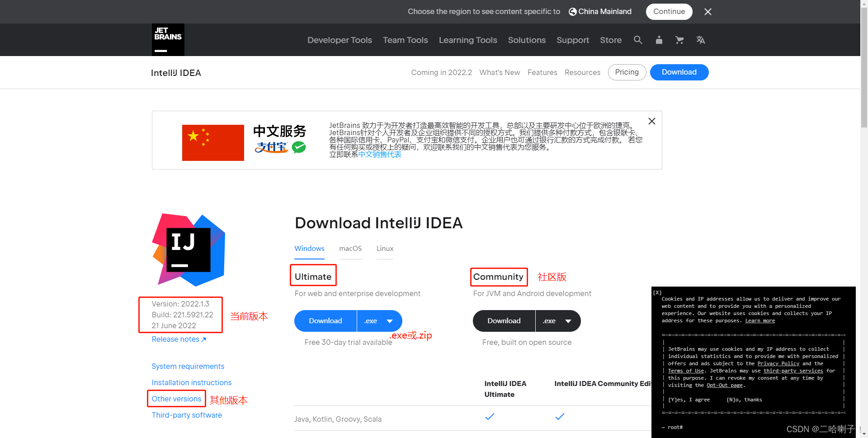Image resolution: width=868 pixels, height=438 pixels.
Task: Open Developer Tools menu
Action: (340, 40)
